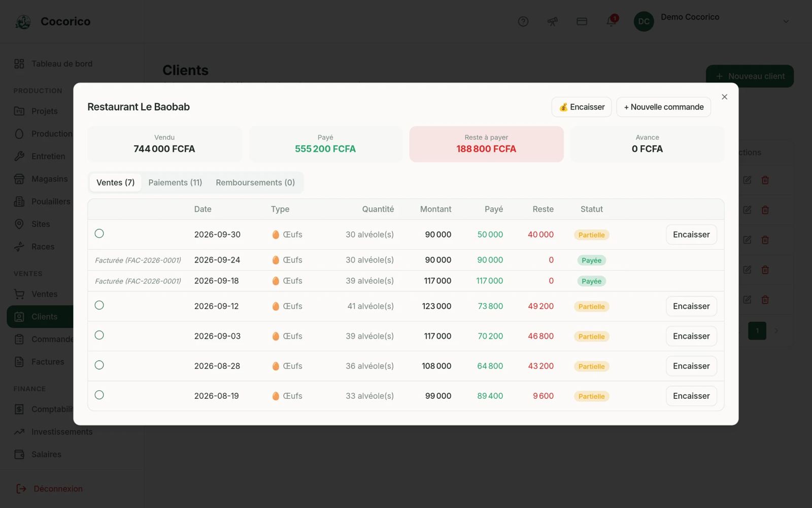Open Races sidebar icon
The height and width of the screenshot is (508, 812).
tap(19, 247)
